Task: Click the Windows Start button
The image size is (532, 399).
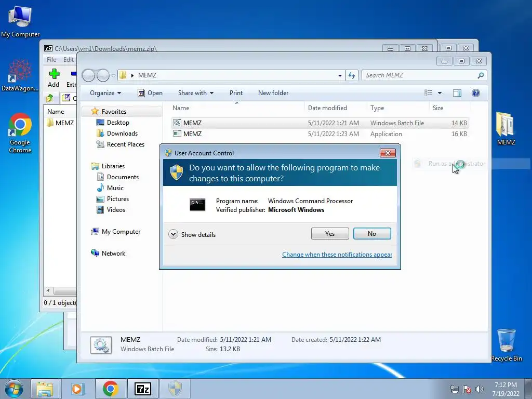Action: point(14,389)
